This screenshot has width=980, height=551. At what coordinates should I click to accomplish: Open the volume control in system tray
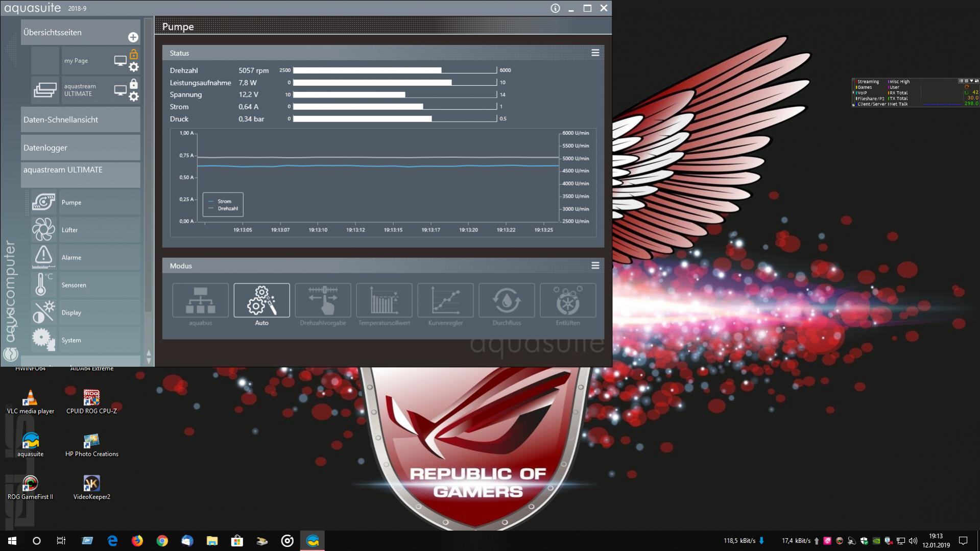click(913, 541)
